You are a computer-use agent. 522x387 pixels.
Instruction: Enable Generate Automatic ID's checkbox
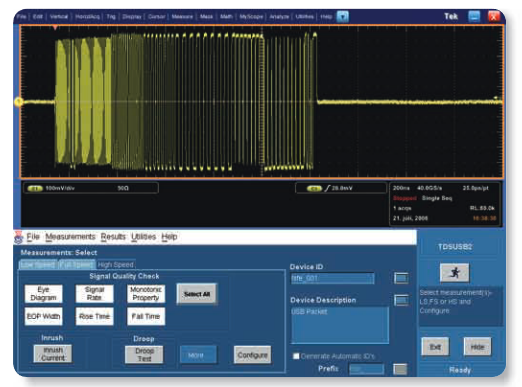tap(296, 356)
